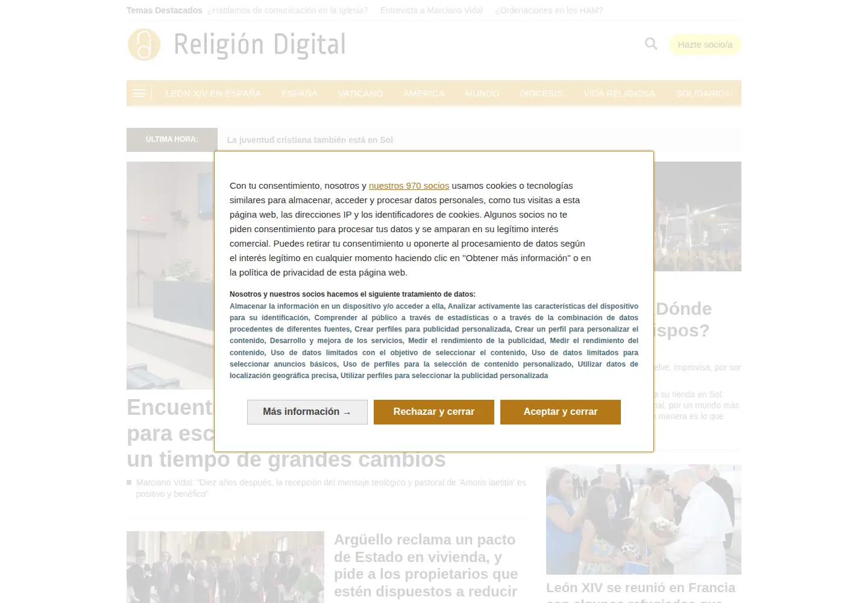Viewport: 868px width, 603px height.
Task: Open '¿Hablamos de comunicación en la Iglesia?' topic
Action: 288,10
